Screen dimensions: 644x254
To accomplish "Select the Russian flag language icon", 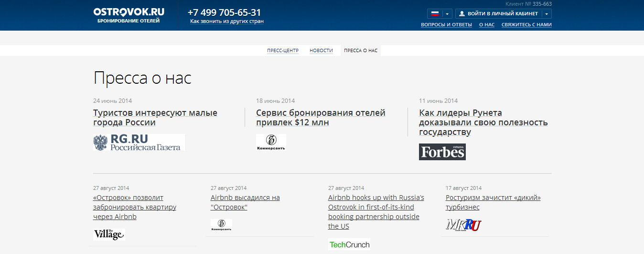I will click(x=435, y=14).
